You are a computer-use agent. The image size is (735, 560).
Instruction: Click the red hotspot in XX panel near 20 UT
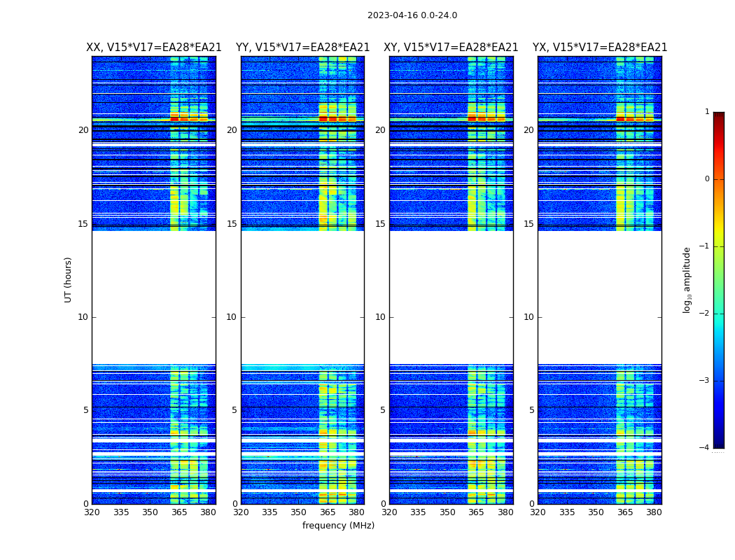tap(175, 118)
